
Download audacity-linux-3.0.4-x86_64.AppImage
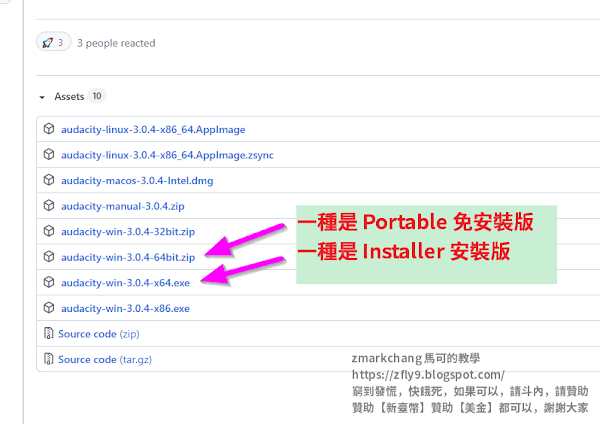click(x=153, y=130)
